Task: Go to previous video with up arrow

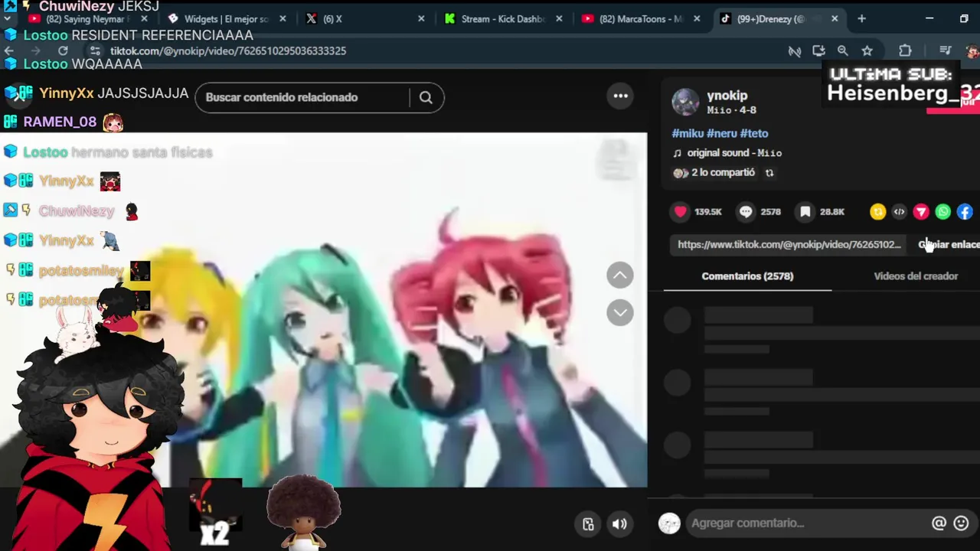Action: [620, 275]
